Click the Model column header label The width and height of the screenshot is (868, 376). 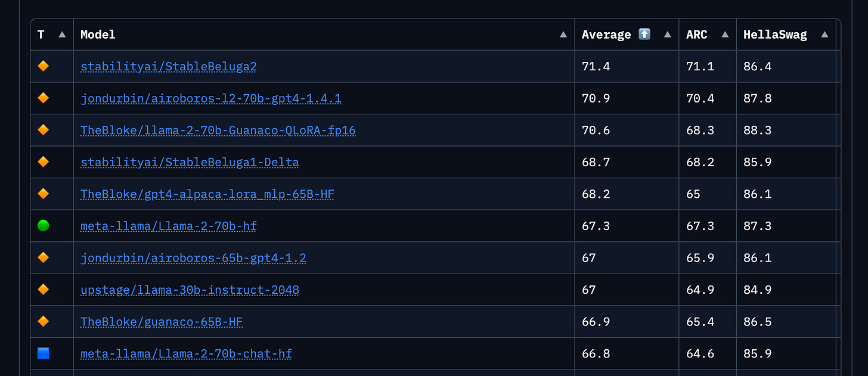[98, 35]
